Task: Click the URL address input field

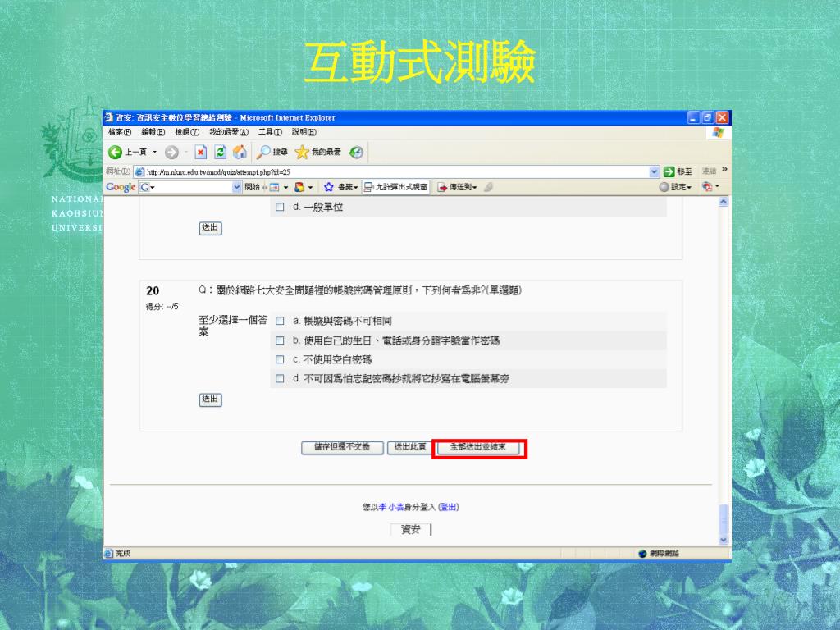Action: (x=396, y=172)
